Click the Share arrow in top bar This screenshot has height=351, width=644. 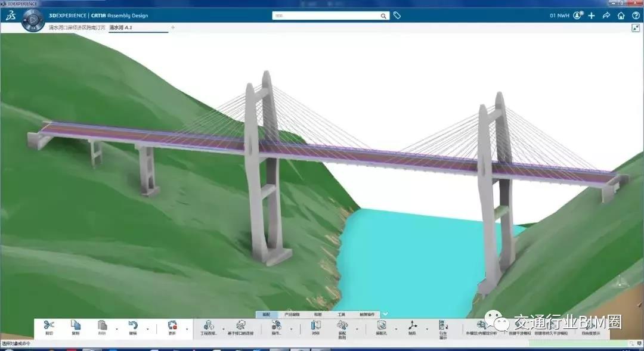point(606,15)
